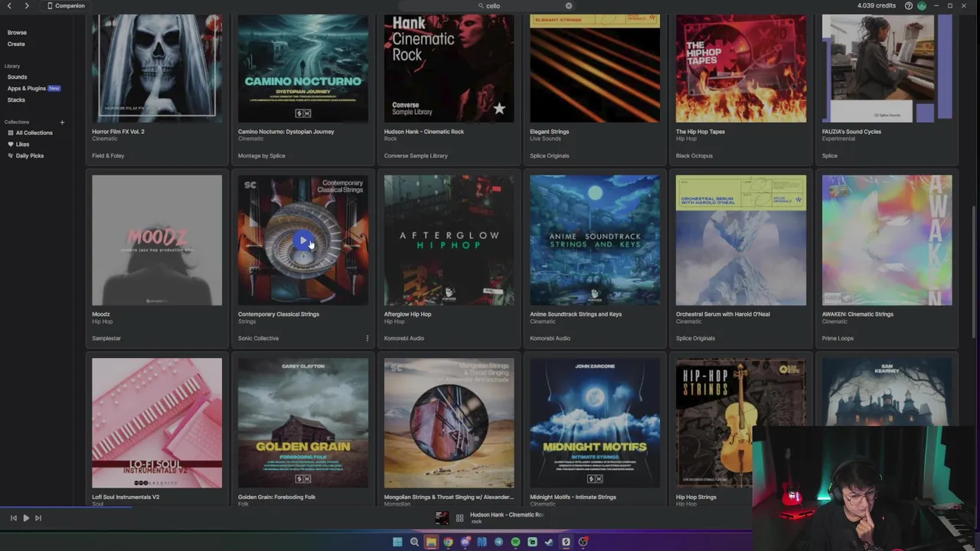Open Lofi Soul Instrumentals V2 cover
The width and height of the screenshot is (980, 551).
point(157,423)
